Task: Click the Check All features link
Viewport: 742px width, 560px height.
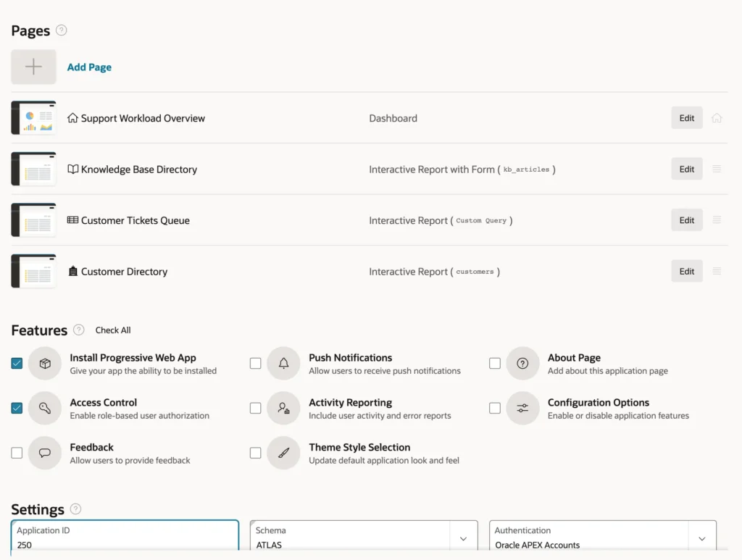Action: [113, 330]
